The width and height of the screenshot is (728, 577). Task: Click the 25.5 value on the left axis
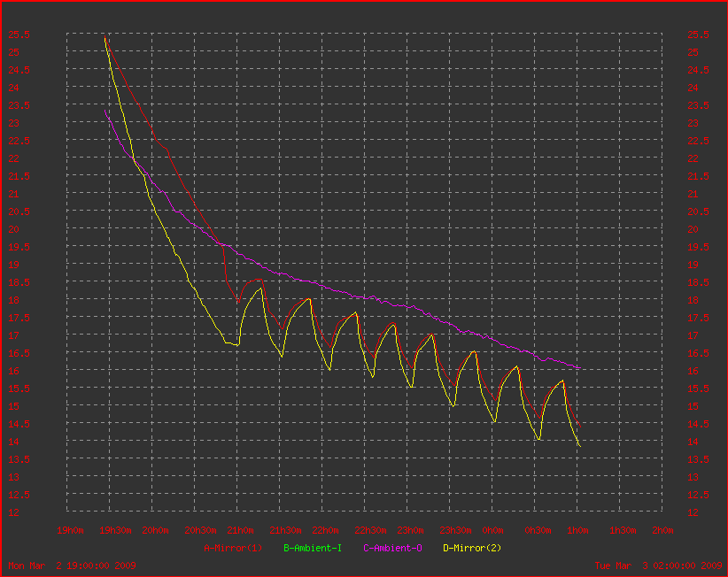(19, 35)
